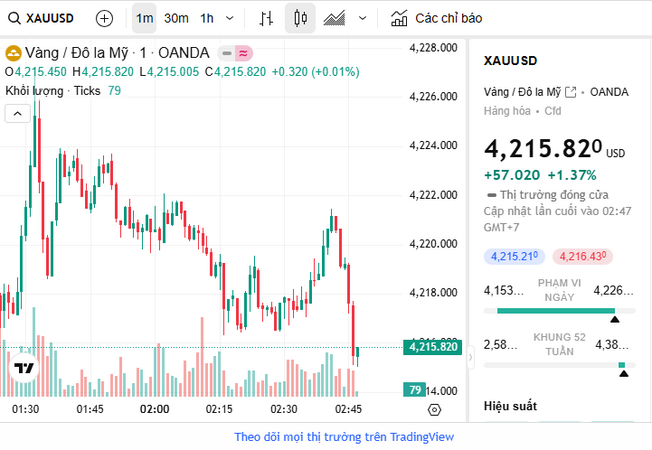
Task: Select the area chart style icon
Action: pos(335,18)
